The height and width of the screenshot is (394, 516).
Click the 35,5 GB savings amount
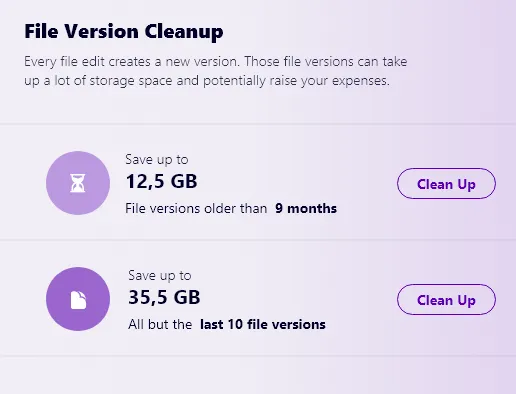(164, 297)
